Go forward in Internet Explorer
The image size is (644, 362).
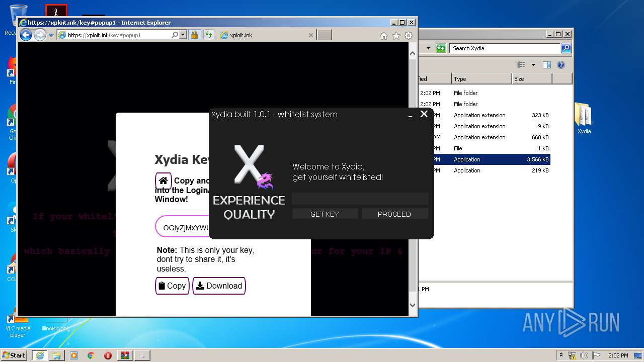pos(40,35)
